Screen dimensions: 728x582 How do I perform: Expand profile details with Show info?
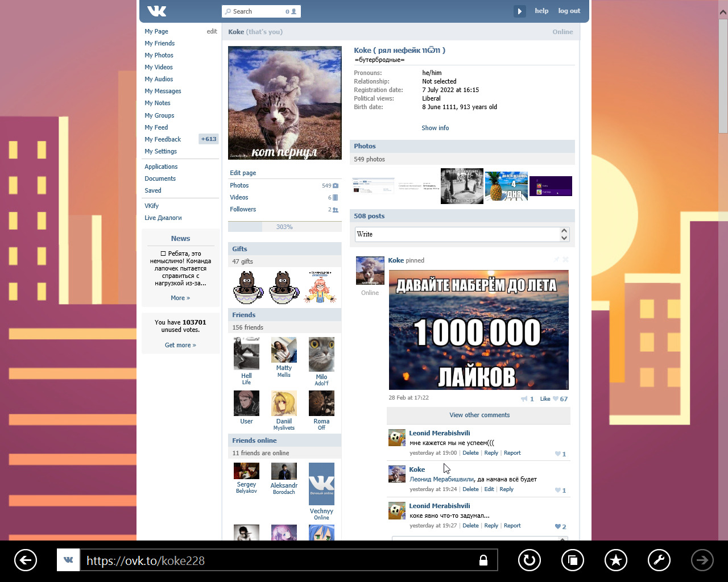point(435,128)
